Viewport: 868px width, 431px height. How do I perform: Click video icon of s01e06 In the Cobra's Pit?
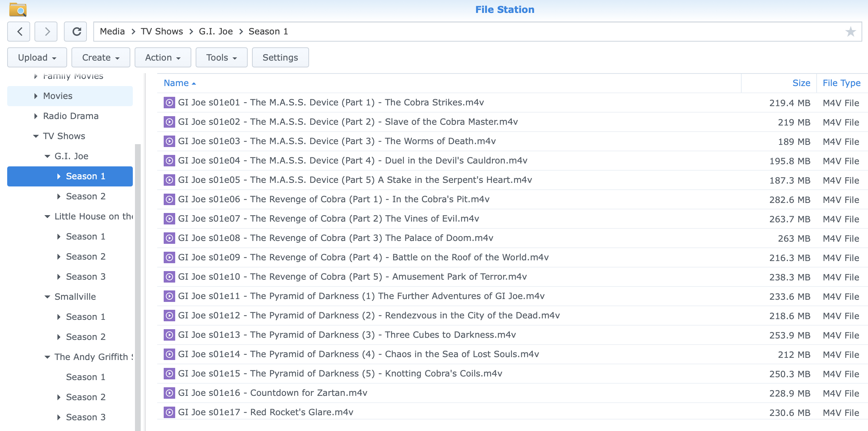click(x=169, y=199)
